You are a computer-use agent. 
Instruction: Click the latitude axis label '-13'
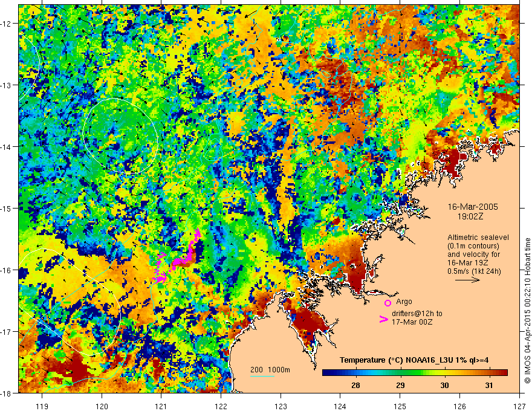6,85
